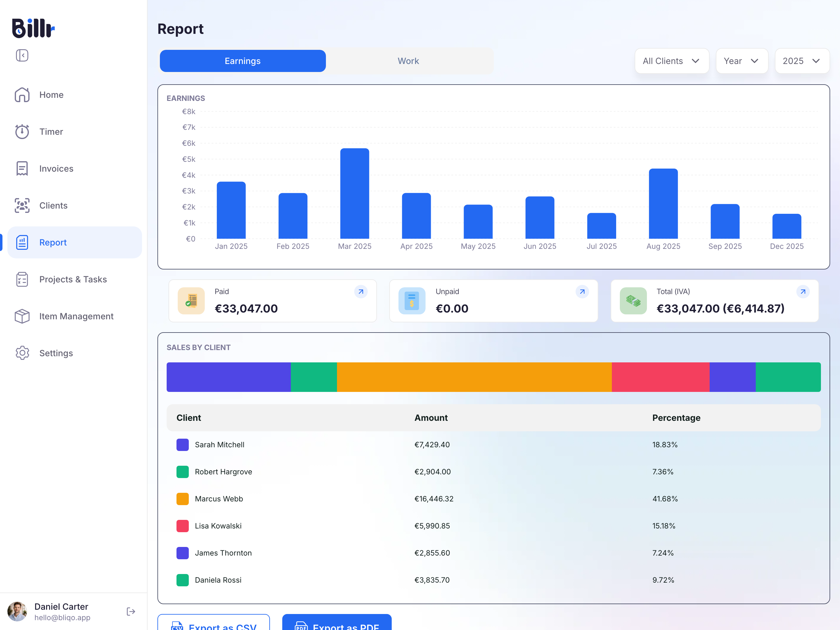The image size is (840, 630).
Task: Go to Invoices icon
Action: [x=22, y=168]
